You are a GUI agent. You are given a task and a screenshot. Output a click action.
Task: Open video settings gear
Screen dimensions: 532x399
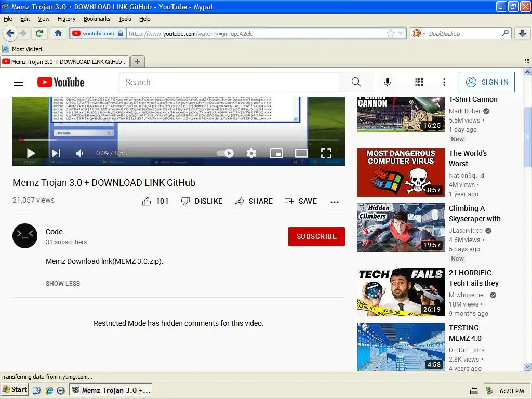coord(251,153)
